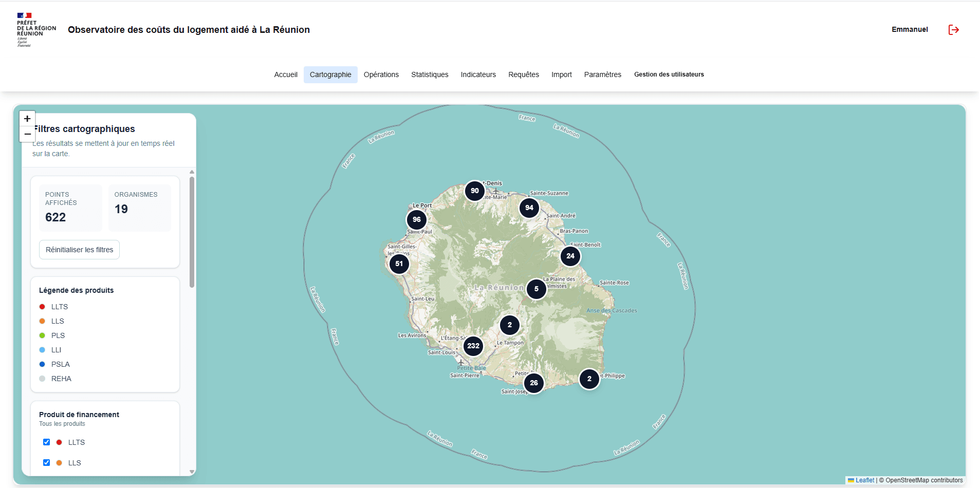
Task: Click the red LLTS legend color dot
Action: point(42,307)
